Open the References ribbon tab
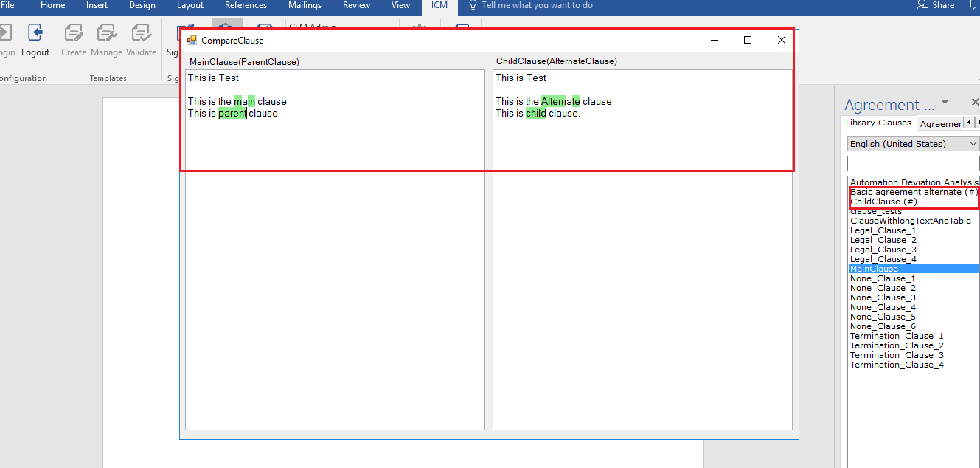 click(x=246, y=5)
